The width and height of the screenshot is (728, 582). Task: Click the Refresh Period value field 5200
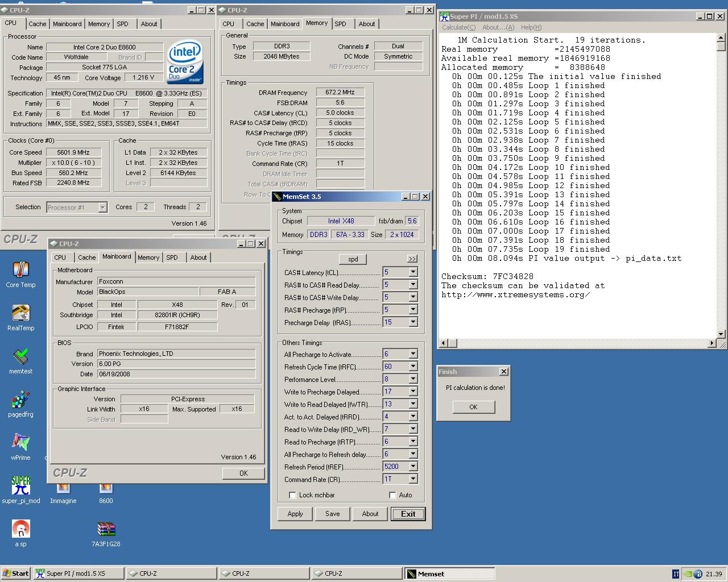pos(395,467)
